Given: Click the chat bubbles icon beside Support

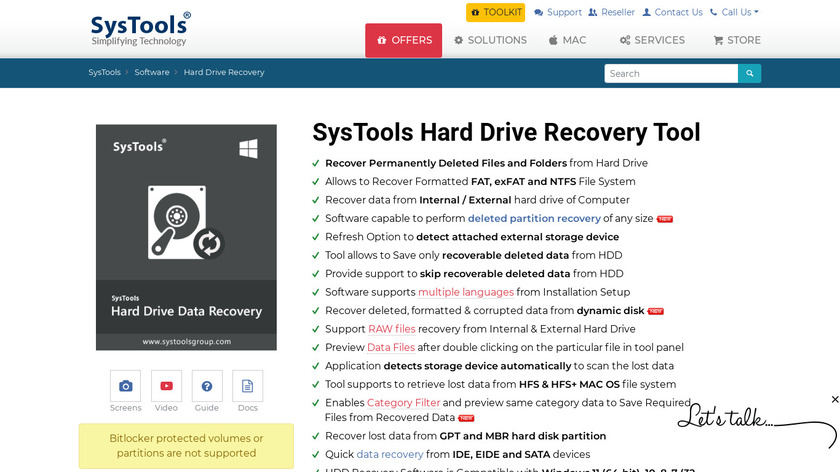Looking at the screenshot, I should point(538,12).
